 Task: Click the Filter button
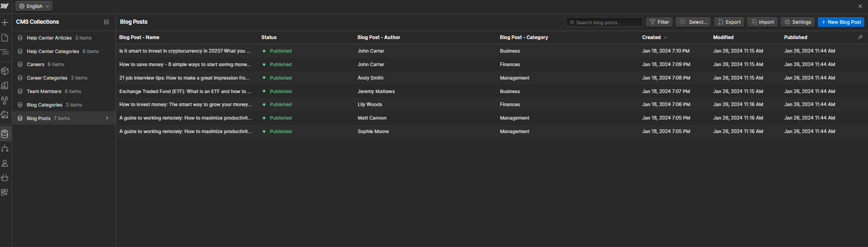(659, 22)
